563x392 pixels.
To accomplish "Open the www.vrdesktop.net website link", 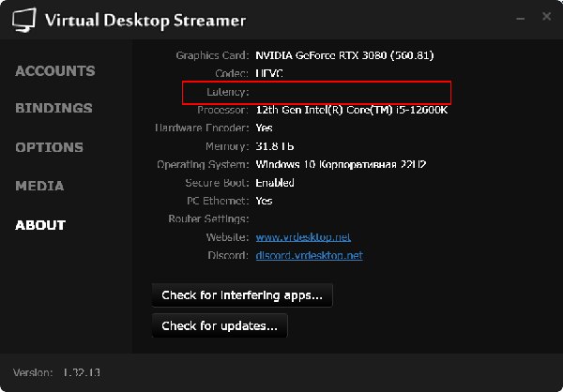I will click(x=303, y=237).
